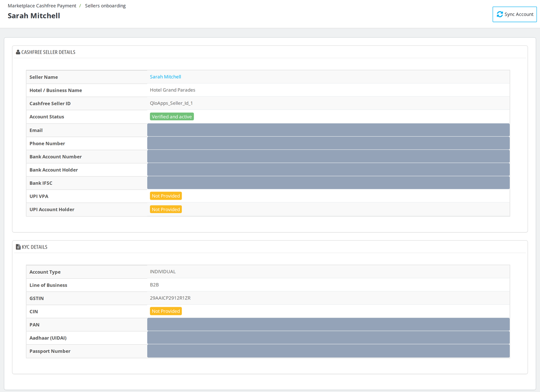Click the KYC DETAILS heading

(x=34, y=247)
